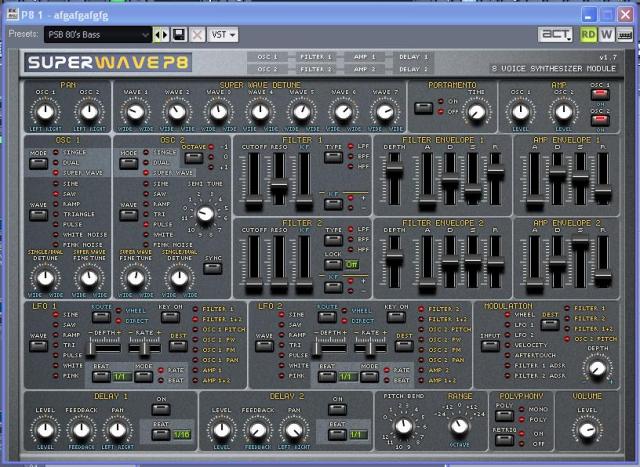
Task: Open the VST dropdown menu
Action: pos(223,35)
